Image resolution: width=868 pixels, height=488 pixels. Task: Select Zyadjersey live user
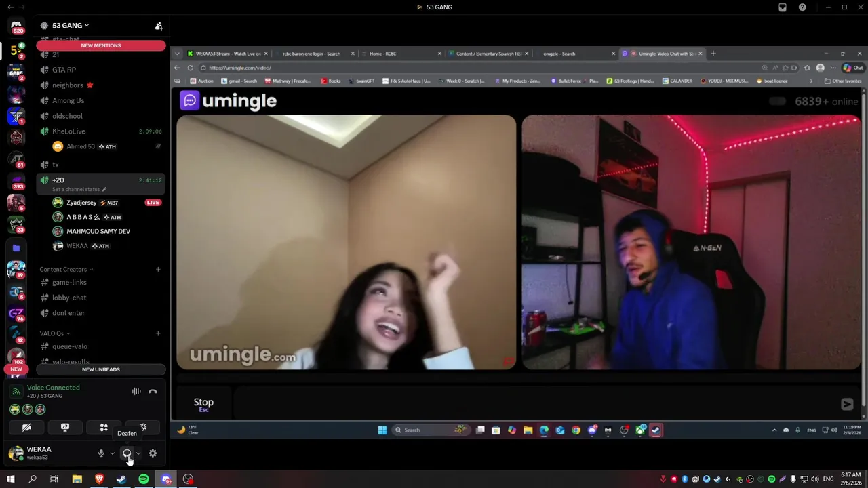coord(107,203)
